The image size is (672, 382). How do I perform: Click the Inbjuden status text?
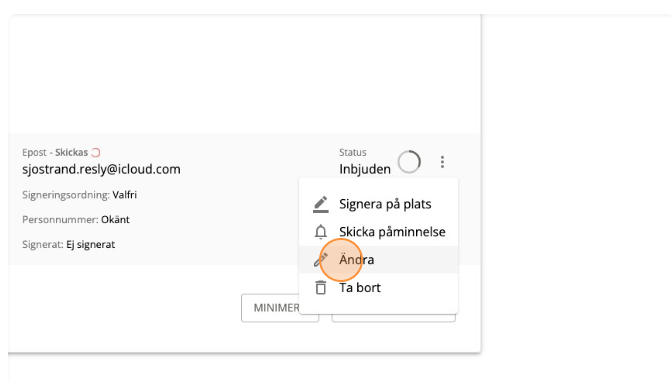coord(365,169)
